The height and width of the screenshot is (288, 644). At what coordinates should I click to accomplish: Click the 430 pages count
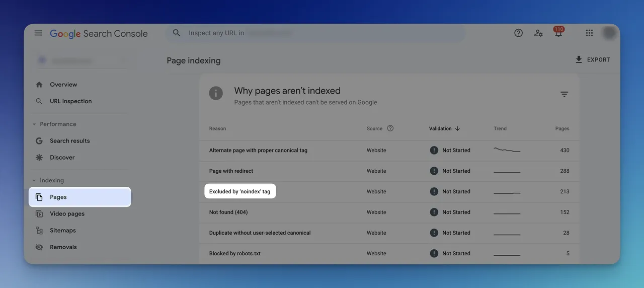[565, 151]
